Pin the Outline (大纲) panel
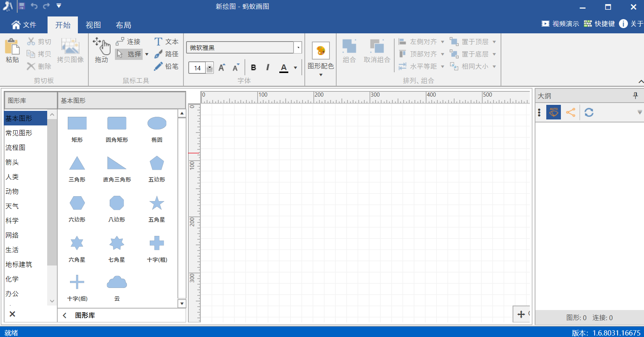Image resolution: width=644 pixels, height=337 pixels. (635, 95)
